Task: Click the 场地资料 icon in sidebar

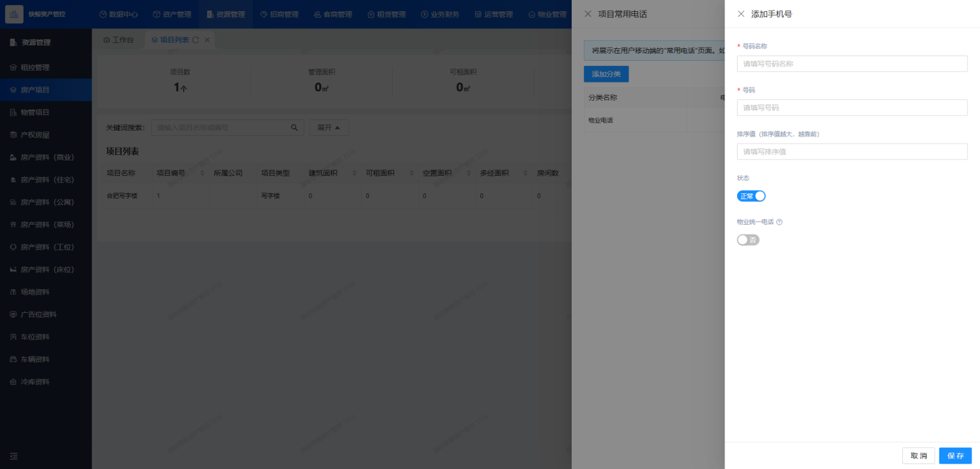Action: click(13, 292)
